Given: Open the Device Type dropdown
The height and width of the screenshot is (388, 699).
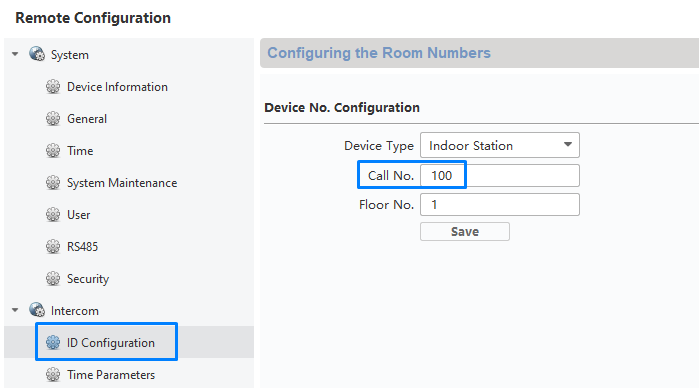Looking at the screenshot, I should [x=500, y=145].
